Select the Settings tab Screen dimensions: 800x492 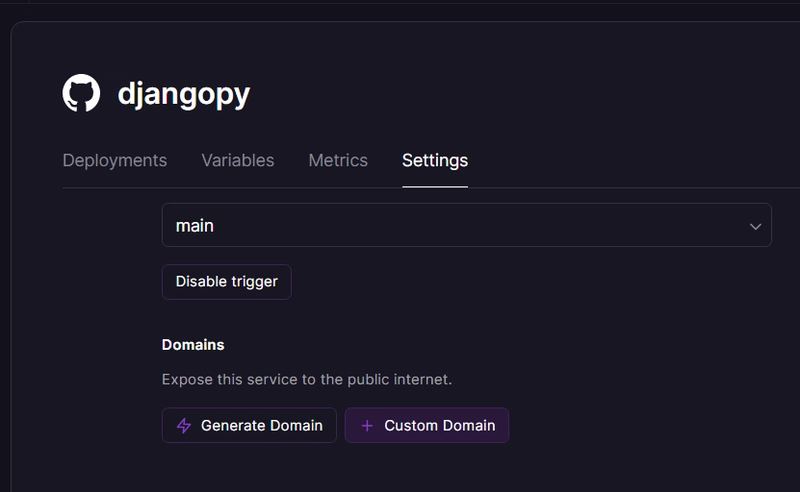coord(435,160)
